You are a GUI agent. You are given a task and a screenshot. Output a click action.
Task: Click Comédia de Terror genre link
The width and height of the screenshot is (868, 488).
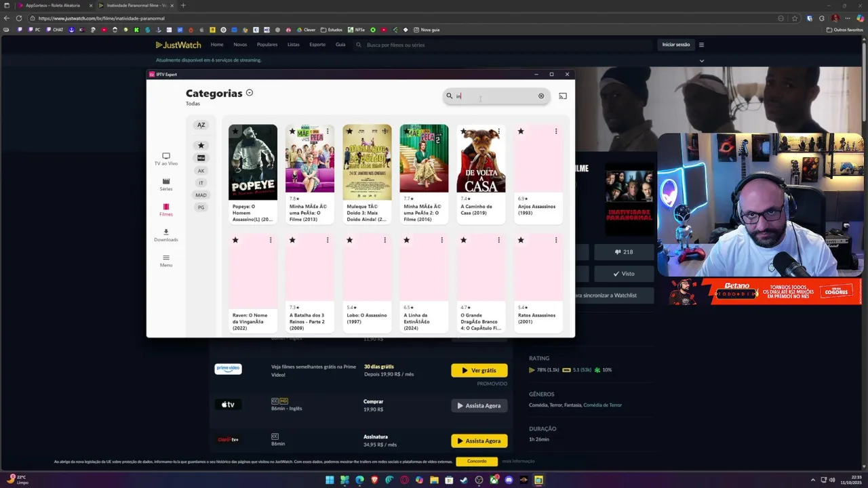(603, 405)
